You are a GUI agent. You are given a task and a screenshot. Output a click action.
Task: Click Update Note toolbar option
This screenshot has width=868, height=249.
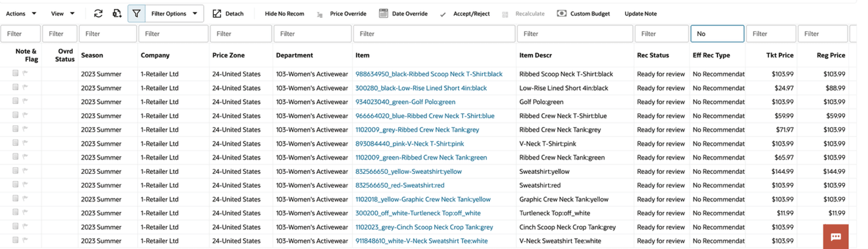coord(640,14)
